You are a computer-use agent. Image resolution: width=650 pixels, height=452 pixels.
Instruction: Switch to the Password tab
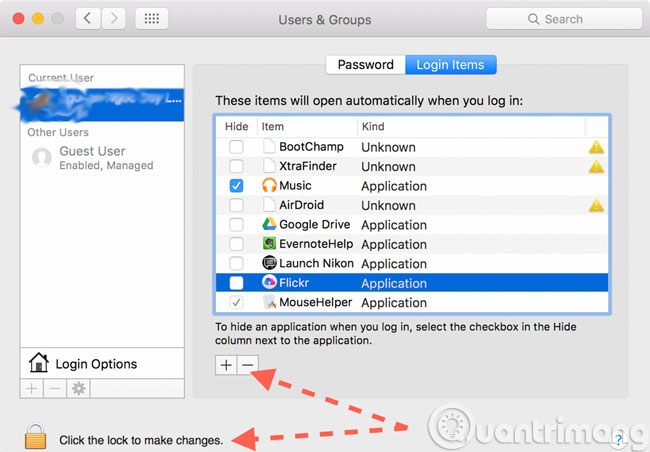(366, 65)
